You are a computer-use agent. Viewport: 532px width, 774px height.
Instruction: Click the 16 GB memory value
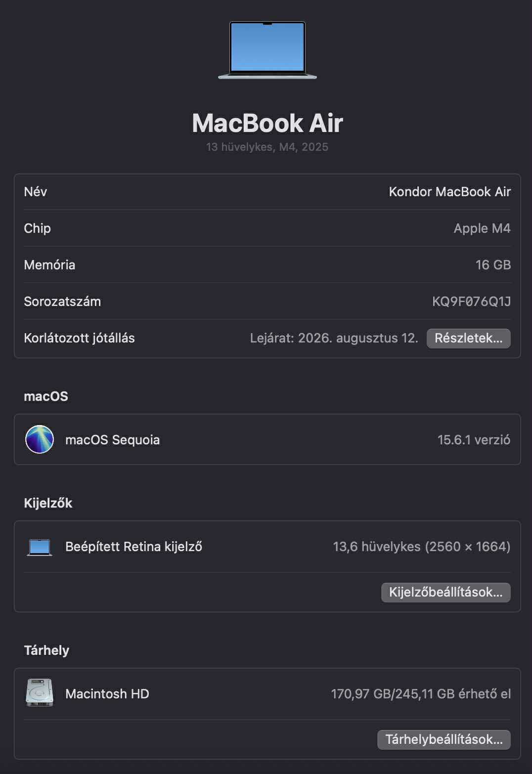[492, 265]
